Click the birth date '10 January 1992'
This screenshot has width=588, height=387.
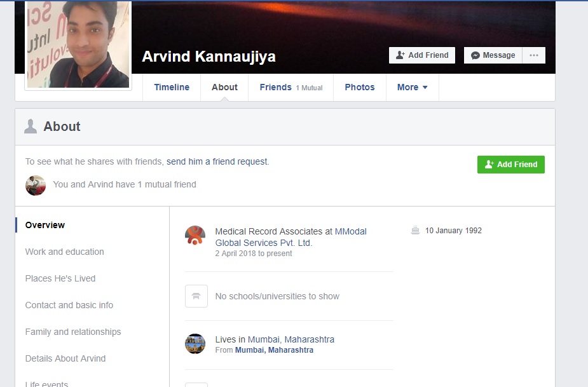coord(453,230)
